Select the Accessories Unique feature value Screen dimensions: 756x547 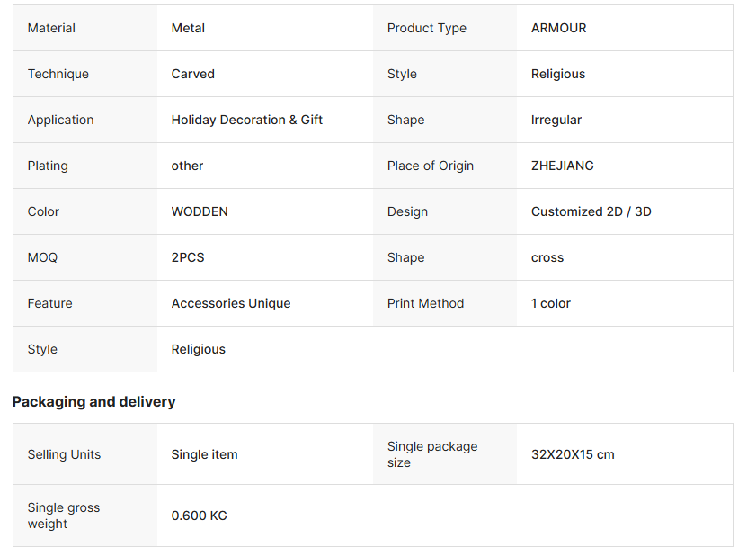coord(230,303)
